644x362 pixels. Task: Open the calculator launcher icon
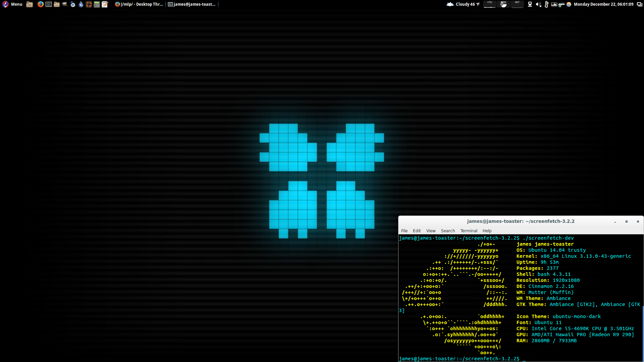click(x=97, y=4)
